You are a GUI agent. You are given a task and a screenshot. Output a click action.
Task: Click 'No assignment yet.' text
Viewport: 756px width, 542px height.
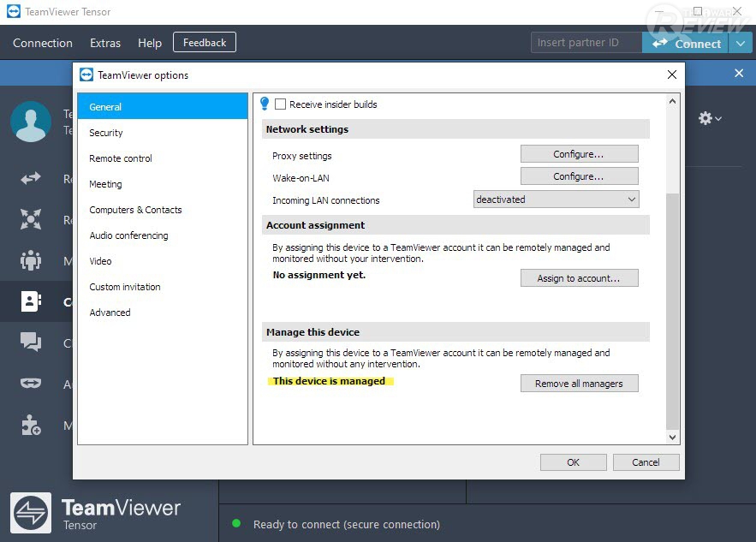319,275
